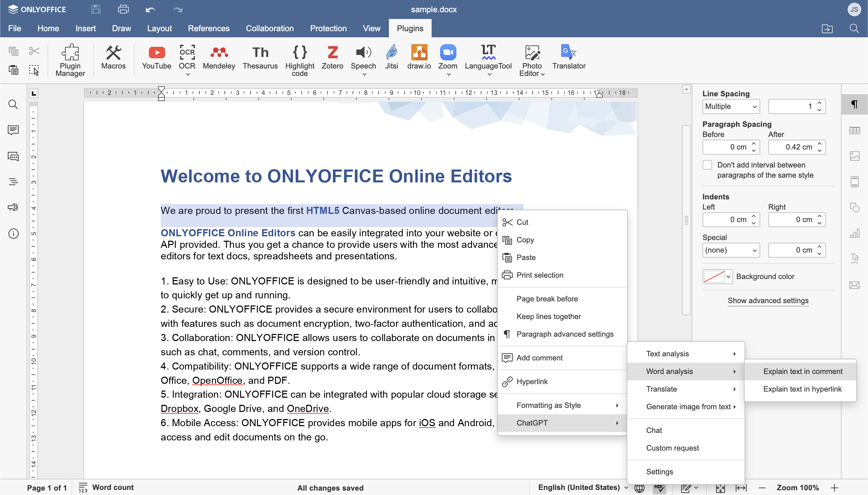
Task: Expand the LanguageTool plugin dropdown
Action: pyautogui.click(x=489, y=74)
